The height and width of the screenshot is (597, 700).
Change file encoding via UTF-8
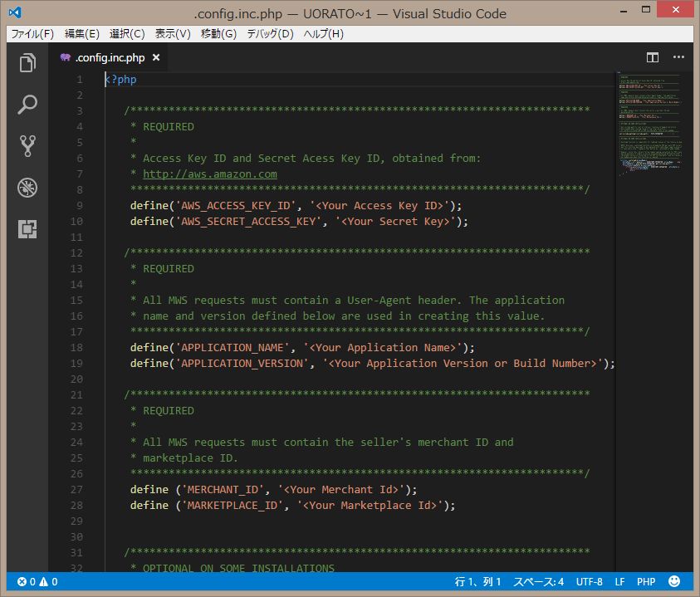(x=589, y=581)
